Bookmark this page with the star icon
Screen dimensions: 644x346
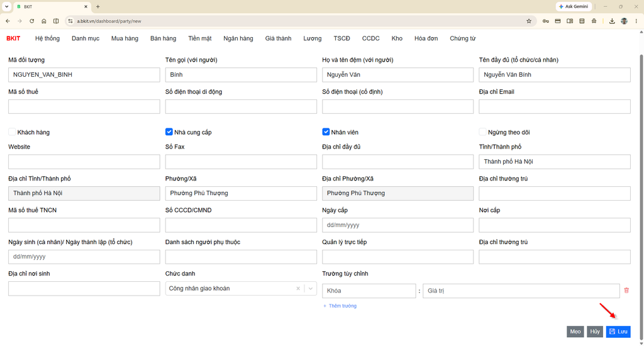coord(529,21)
